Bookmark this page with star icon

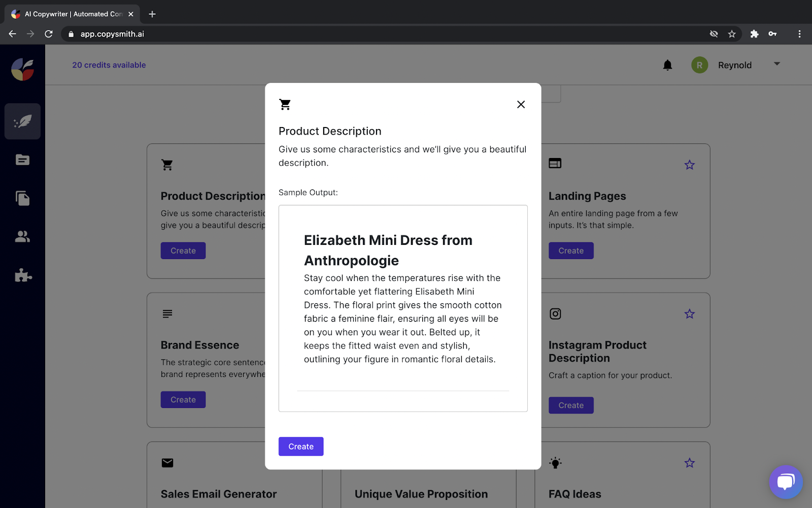click(x=732, y=34)
